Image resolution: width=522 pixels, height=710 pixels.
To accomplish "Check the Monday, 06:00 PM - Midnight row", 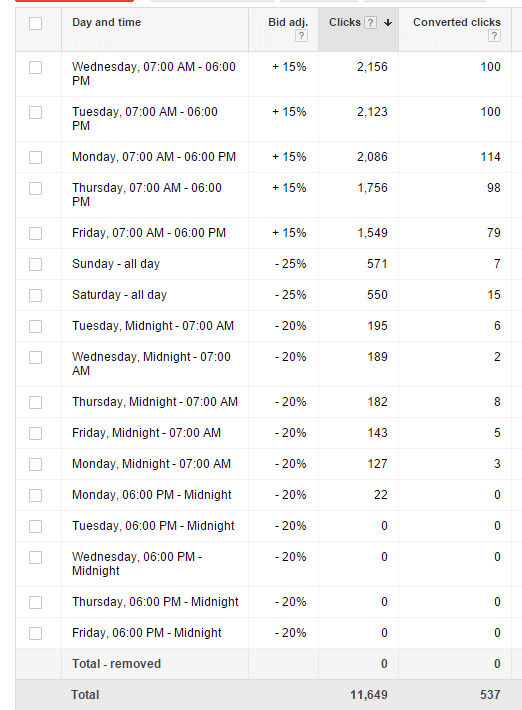I will tap(35, 495).
